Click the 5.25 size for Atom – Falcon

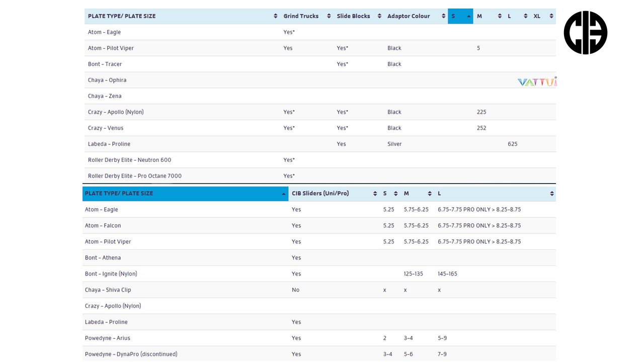[388, 226]
